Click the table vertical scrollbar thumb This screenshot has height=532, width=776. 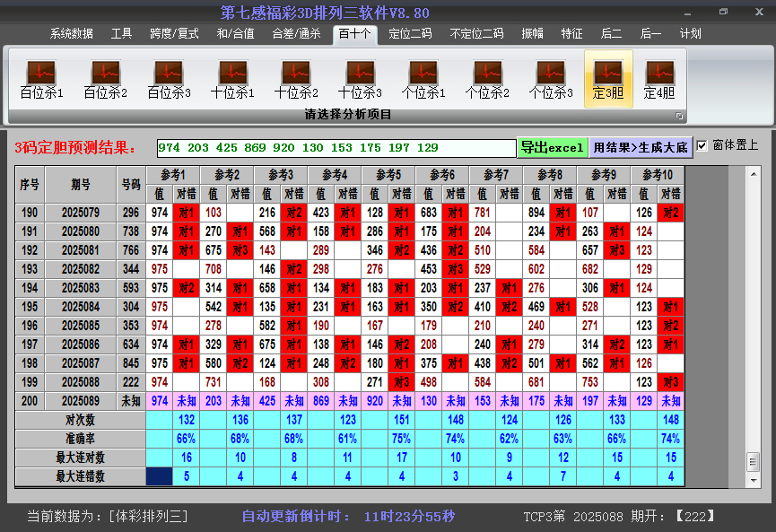[754, 462]
